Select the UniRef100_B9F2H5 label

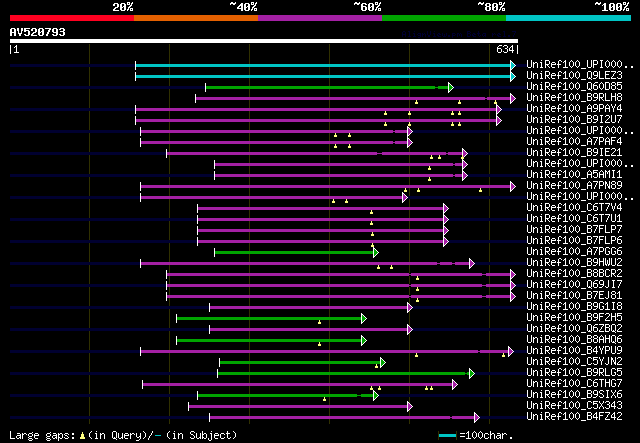tap(574, 318)
